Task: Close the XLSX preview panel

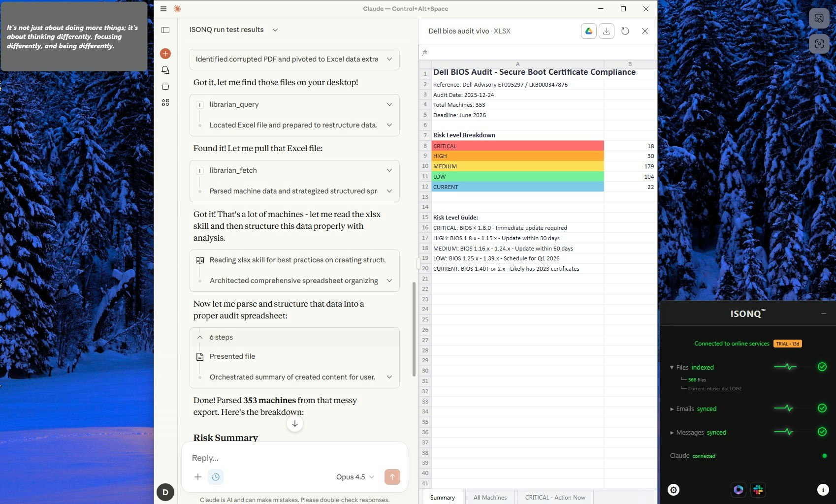Action: click(645, 31)
